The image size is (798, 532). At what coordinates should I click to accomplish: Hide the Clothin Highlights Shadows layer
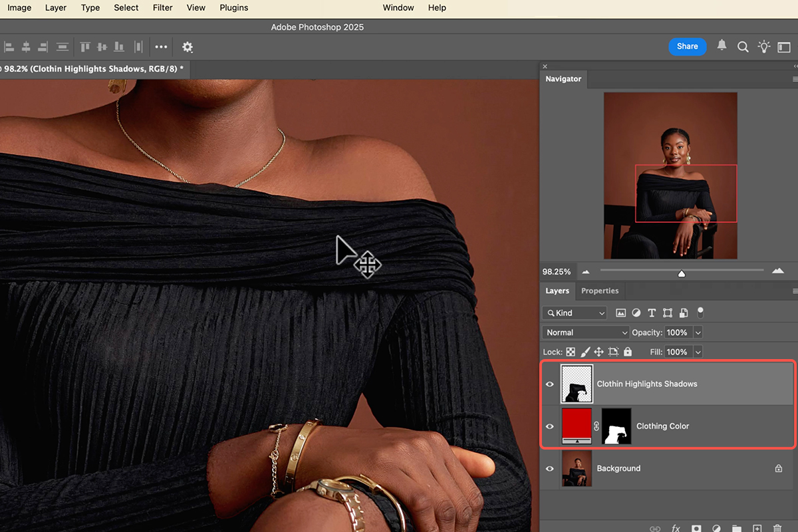coord(550,384)
